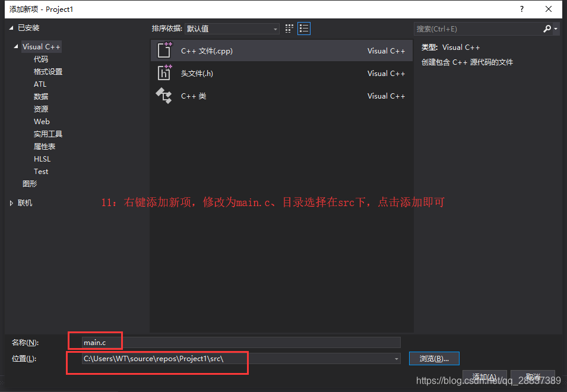Click the 取消 button

coord(533,377)
